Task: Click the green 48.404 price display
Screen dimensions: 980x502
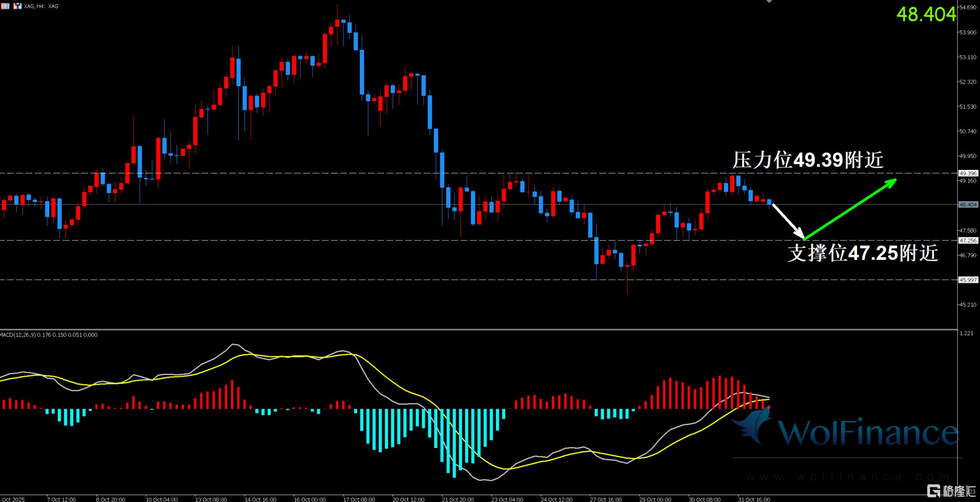Action: 926,15
